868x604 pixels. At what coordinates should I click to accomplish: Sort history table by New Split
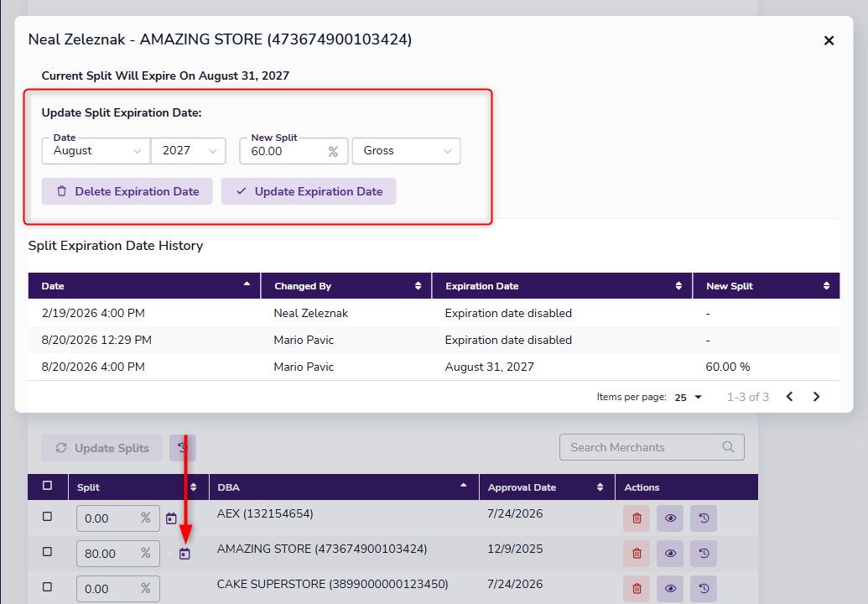[x=767, y=286]
